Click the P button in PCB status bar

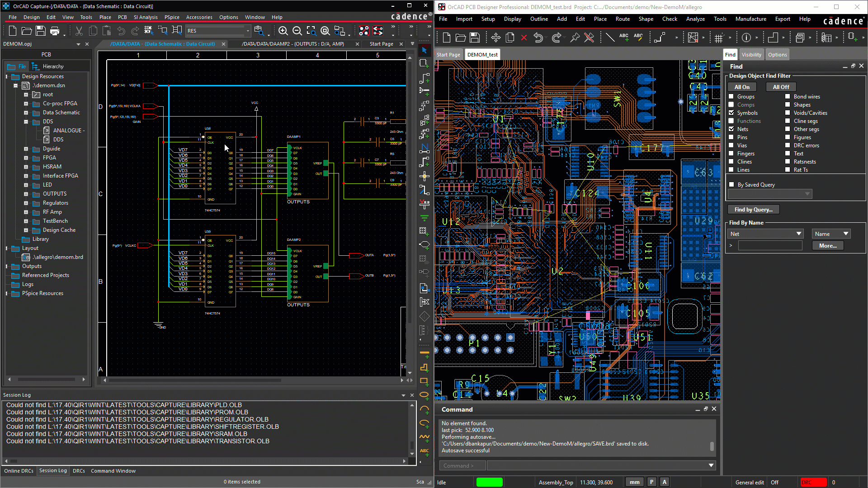tap(651, 482)
